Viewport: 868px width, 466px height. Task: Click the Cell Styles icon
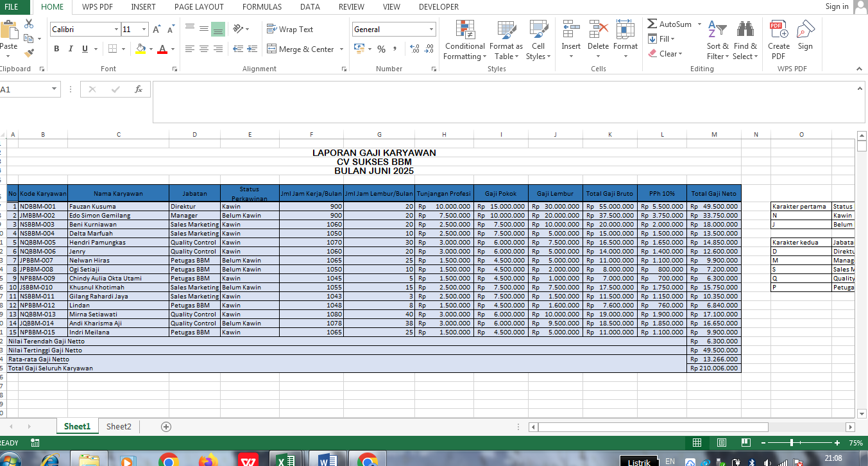(x=538, y=30)
